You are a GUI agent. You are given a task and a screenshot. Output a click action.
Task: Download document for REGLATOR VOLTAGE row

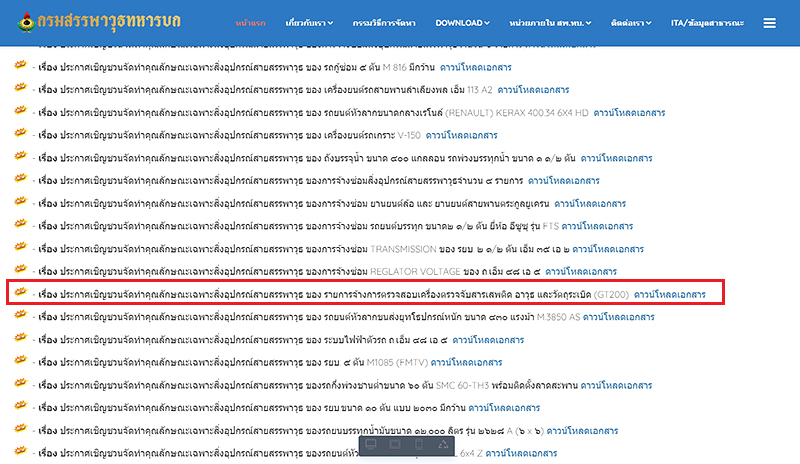[x=581, y=272]
